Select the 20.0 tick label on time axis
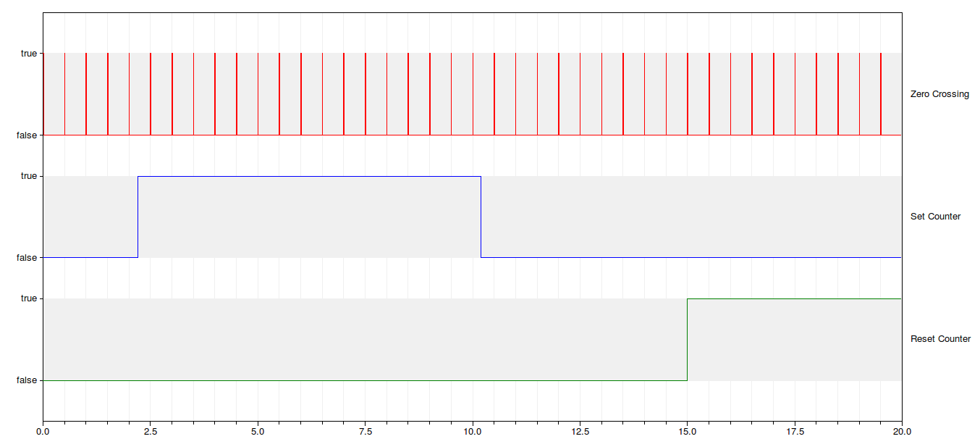Image resolution: width=980 pixels, height=439 pixels. (x=902, y=431)
